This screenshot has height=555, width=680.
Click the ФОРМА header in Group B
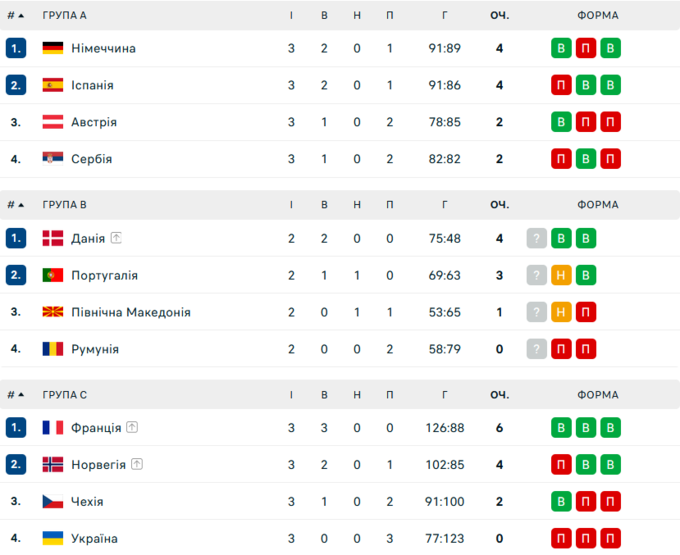597,205
